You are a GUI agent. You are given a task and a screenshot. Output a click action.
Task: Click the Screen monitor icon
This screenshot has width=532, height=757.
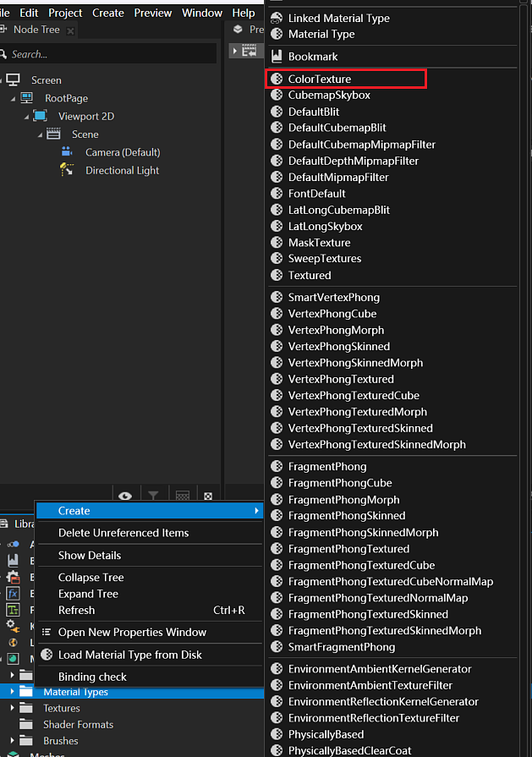(13, 80)
